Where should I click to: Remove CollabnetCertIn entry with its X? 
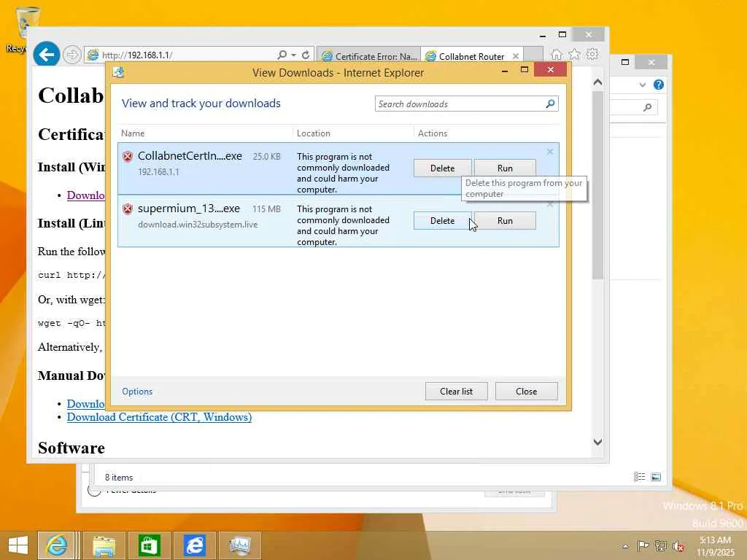click(550, 152)
